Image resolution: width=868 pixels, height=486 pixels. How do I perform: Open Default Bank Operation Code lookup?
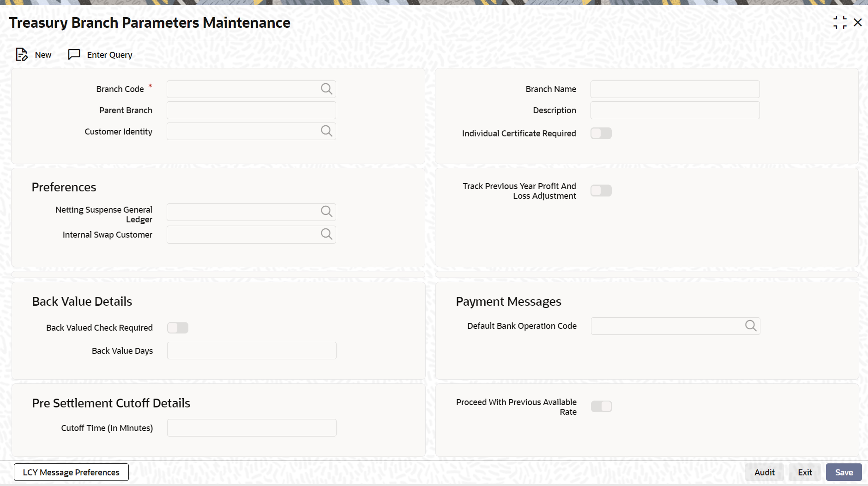pos(750,326)
